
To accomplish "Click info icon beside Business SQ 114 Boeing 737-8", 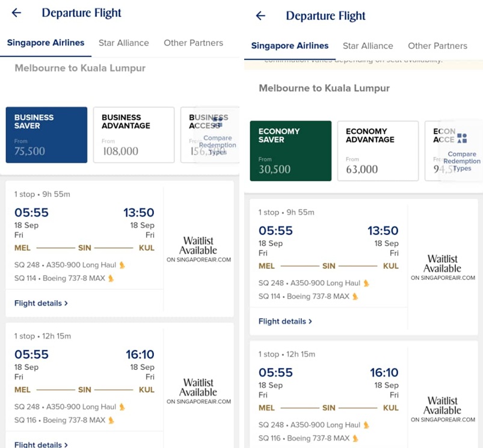I will point(111,278).
